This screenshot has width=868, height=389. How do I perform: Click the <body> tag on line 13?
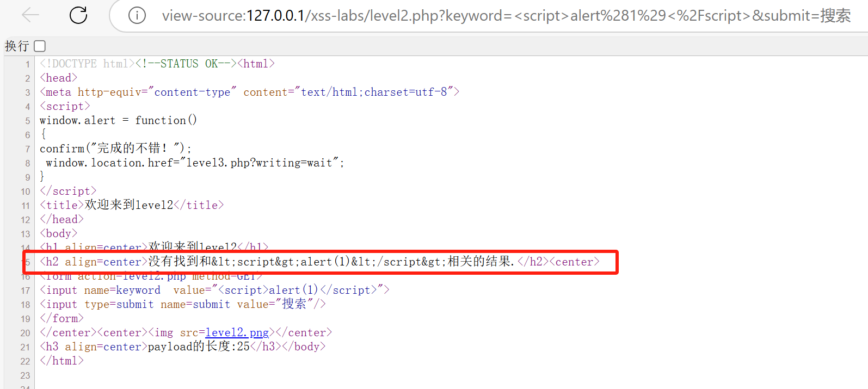click(x=58, y=233)
